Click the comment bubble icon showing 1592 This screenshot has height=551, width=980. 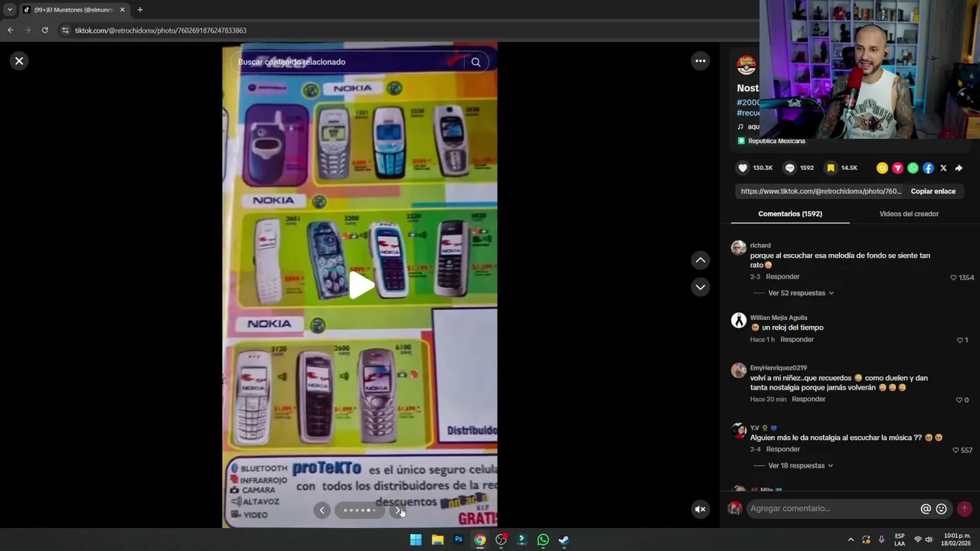click(x=790, y=168)
